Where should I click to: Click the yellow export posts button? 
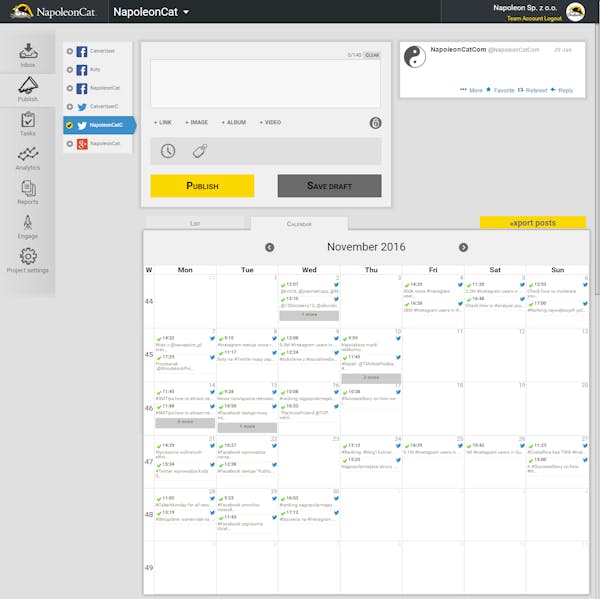pos(533,222)
